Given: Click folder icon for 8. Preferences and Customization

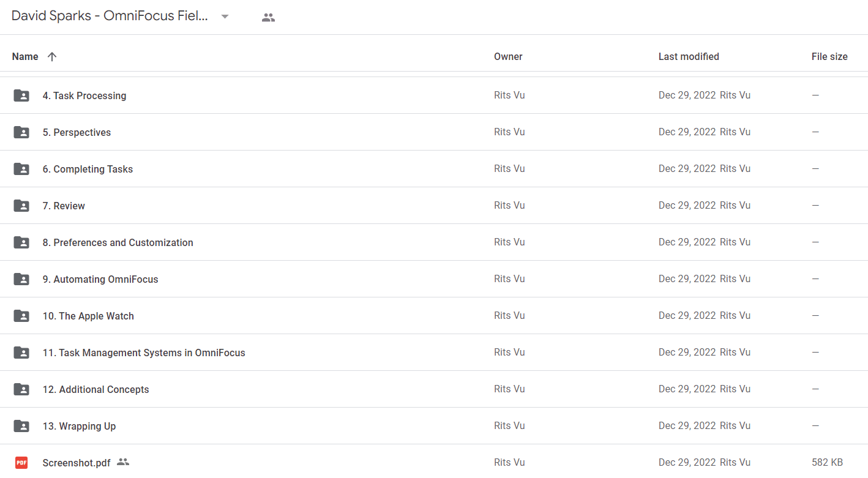Looking at the screenshot, I should pyautogui.click(x=21, y=242).
